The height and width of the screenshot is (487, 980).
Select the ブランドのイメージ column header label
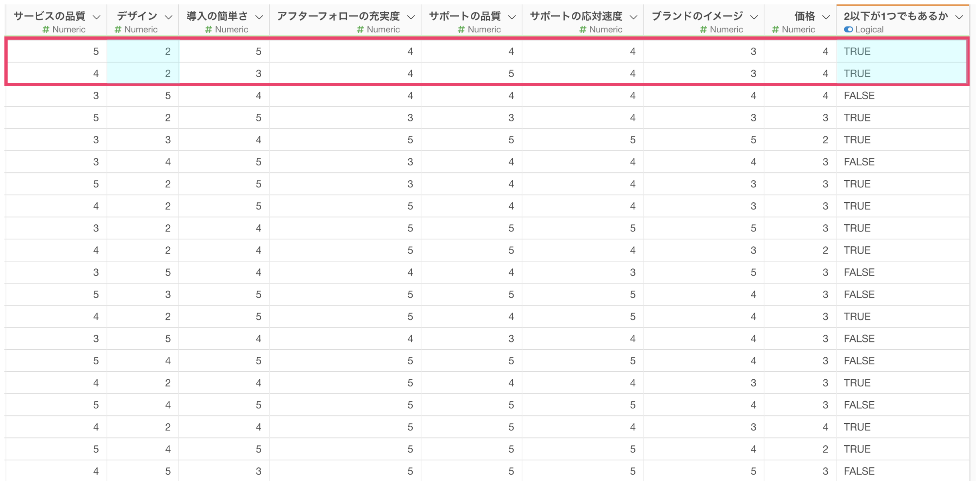click(698, 16)
